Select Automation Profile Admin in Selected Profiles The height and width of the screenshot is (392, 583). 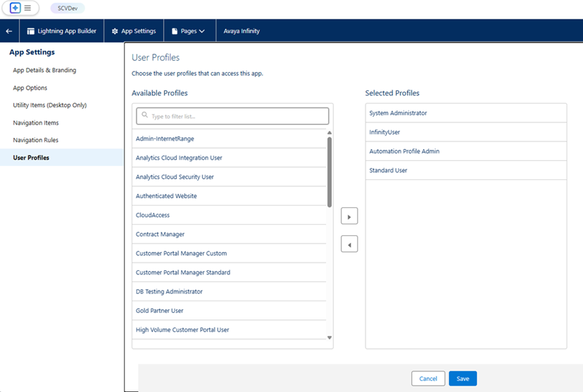(x=466, y=152)
